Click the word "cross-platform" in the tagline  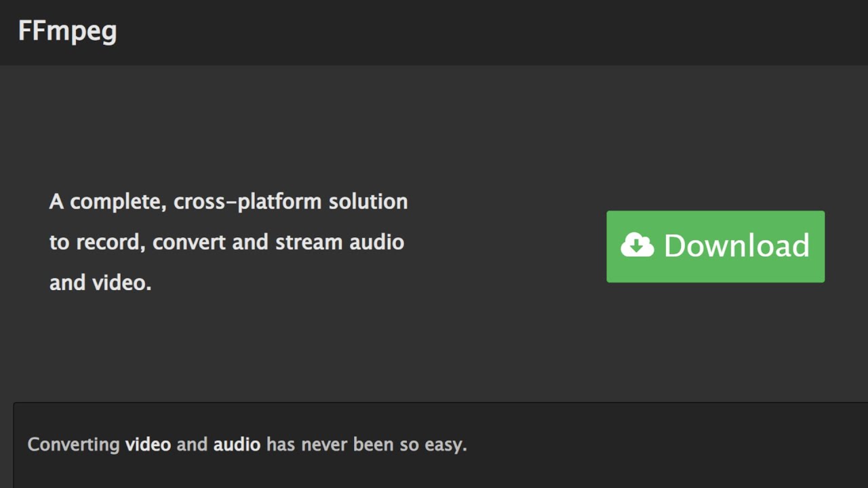[248, 202]
